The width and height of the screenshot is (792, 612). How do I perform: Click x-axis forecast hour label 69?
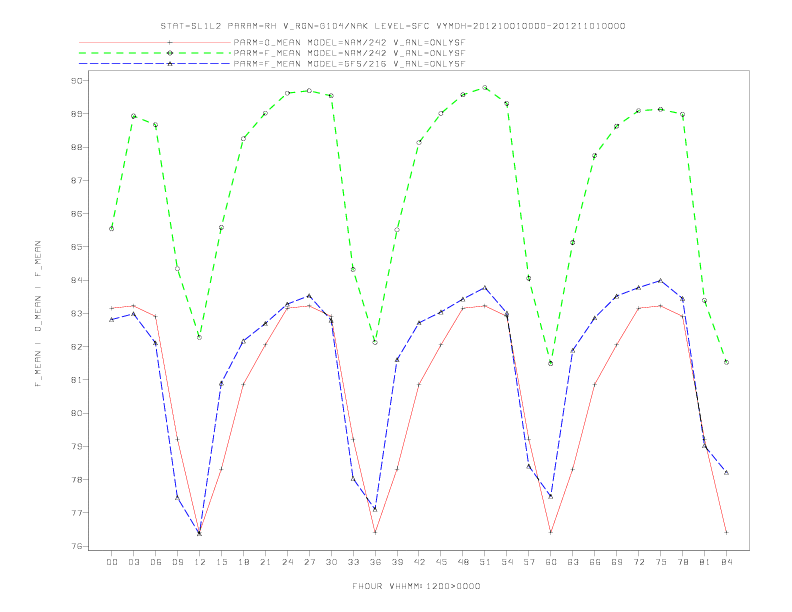click(x=617, y=562)
